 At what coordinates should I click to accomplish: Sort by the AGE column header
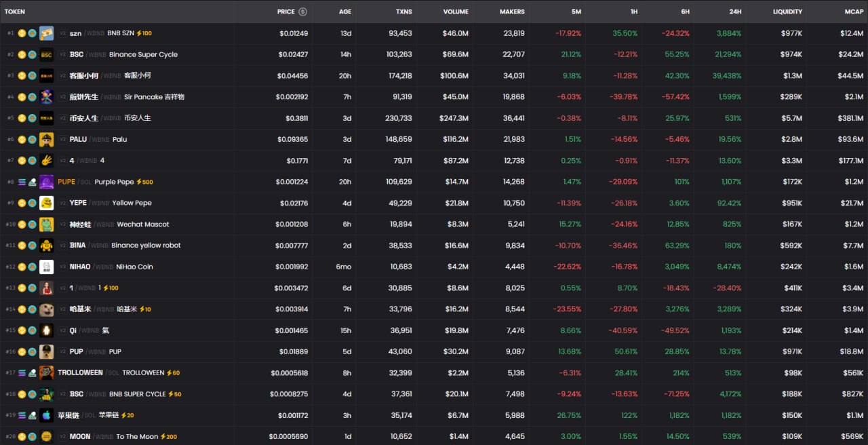pyautogui.click(x=344, y=12)
